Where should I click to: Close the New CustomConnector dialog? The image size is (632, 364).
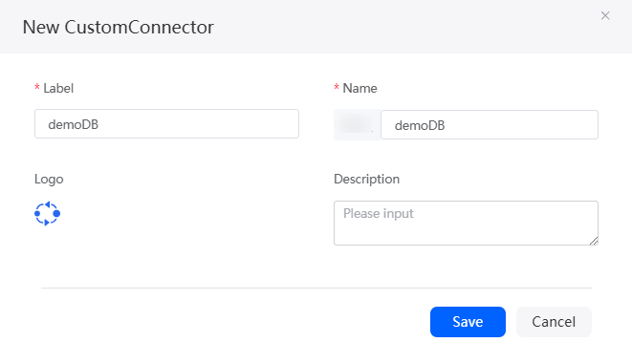[x=605, y=15]
